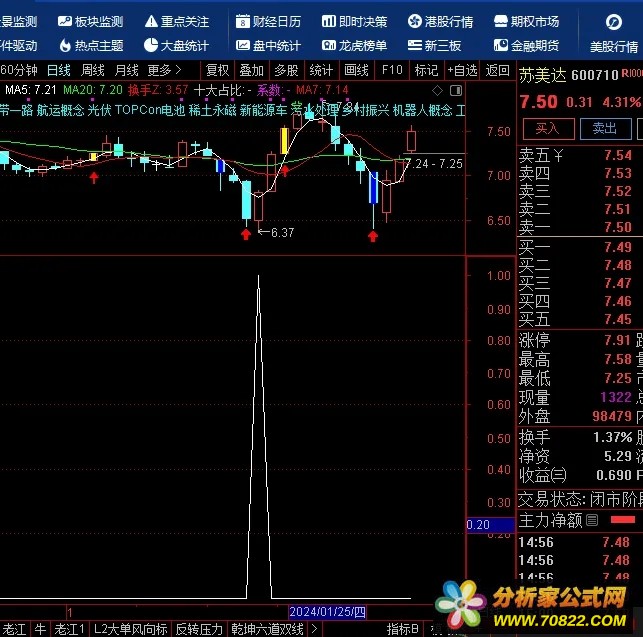The height and width of the screenshot is (637, 643).
Task: Click the 稀土永磁 concept tag
Action: 212,110
